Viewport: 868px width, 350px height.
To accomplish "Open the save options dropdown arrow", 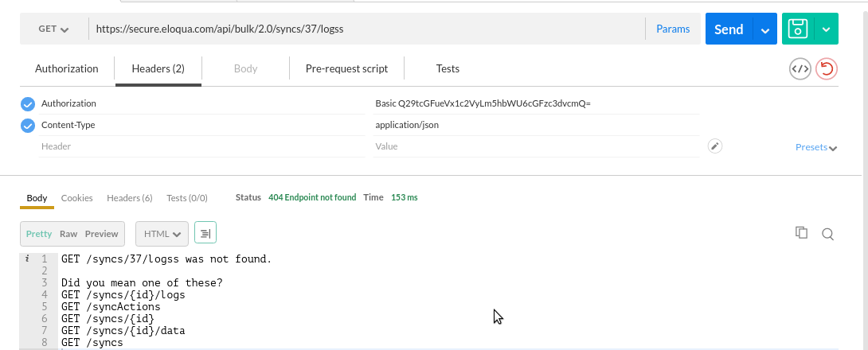I will (x=826, y=29).
